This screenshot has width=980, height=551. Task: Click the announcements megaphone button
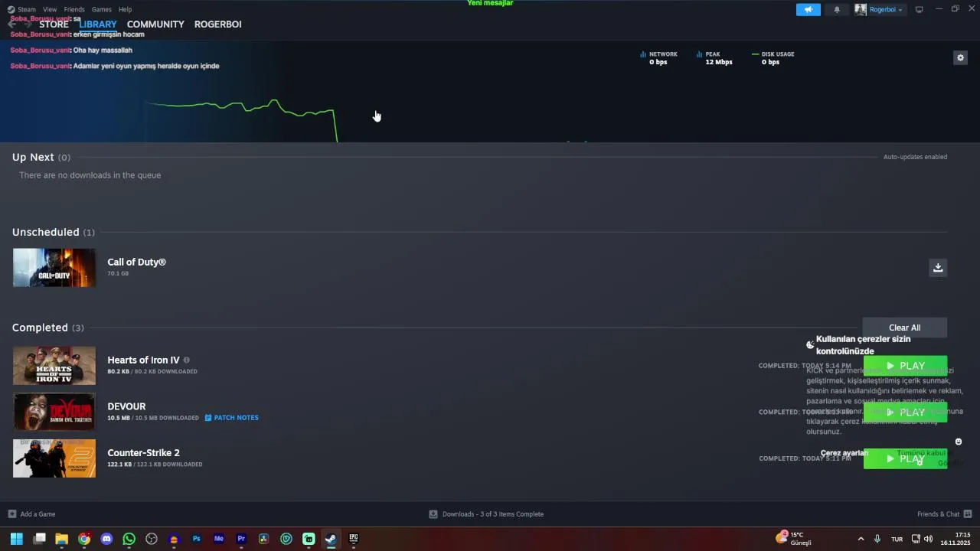[x=808, y=9]
